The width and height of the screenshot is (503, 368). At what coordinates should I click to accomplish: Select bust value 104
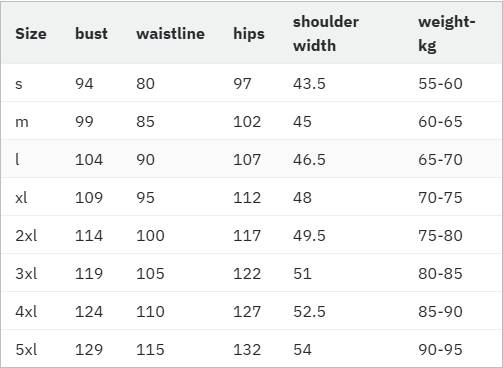(89, 160)
